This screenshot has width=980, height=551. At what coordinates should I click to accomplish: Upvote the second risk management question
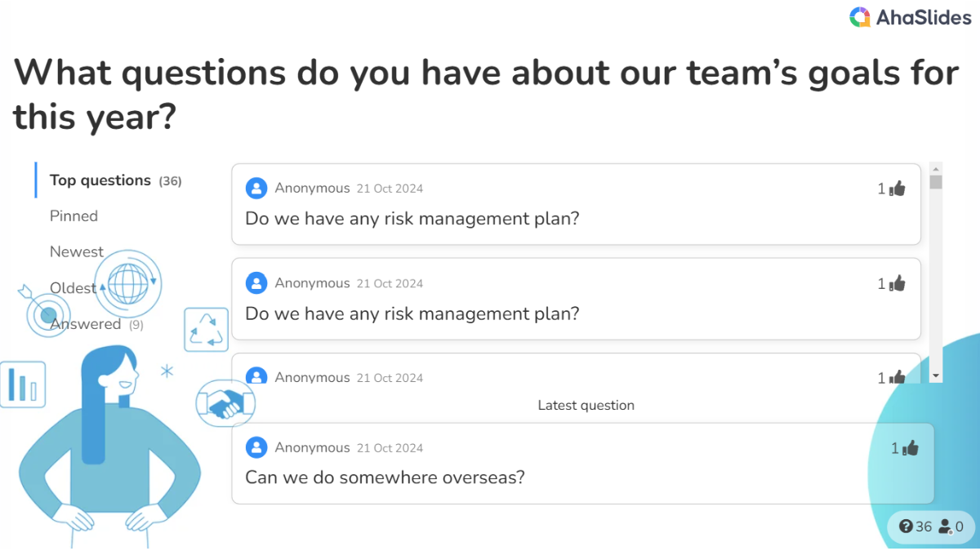(898, 283)
